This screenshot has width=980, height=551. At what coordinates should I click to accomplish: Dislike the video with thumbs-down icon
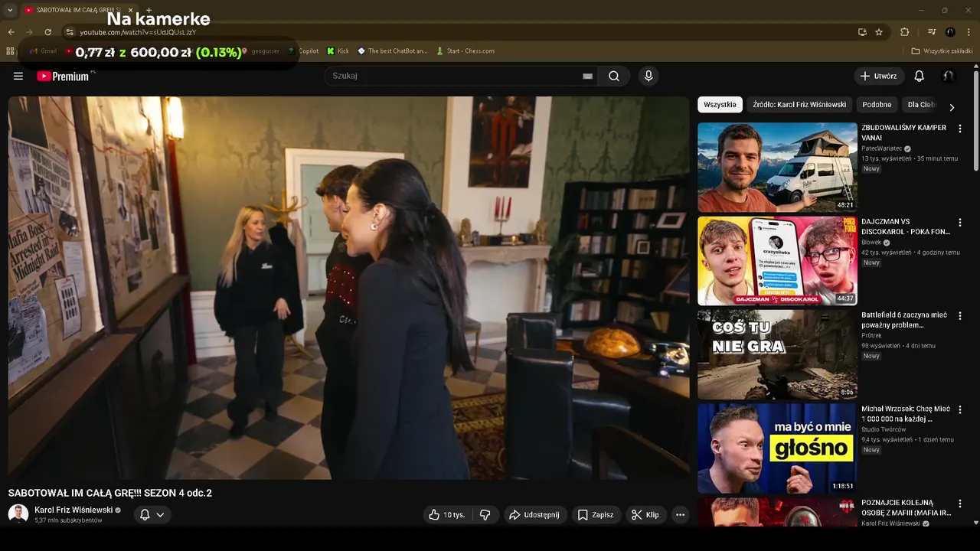tap(485, 515)
